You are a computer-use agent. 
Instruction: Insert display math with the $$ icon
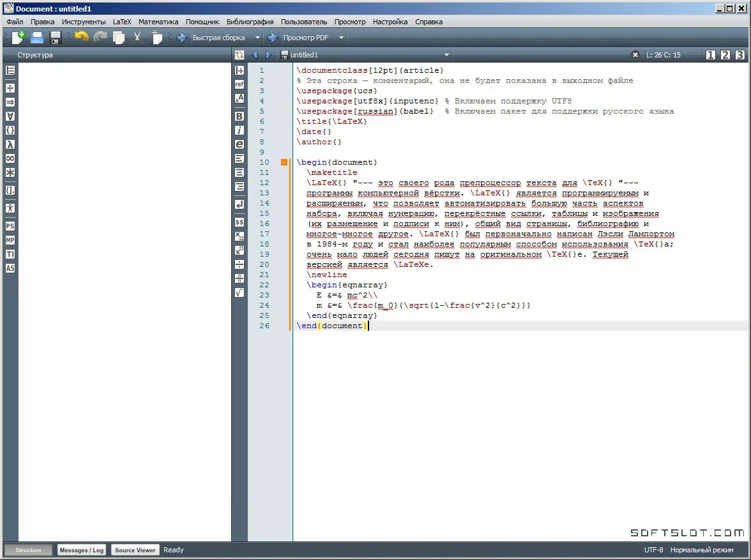(x=239, y=222)
